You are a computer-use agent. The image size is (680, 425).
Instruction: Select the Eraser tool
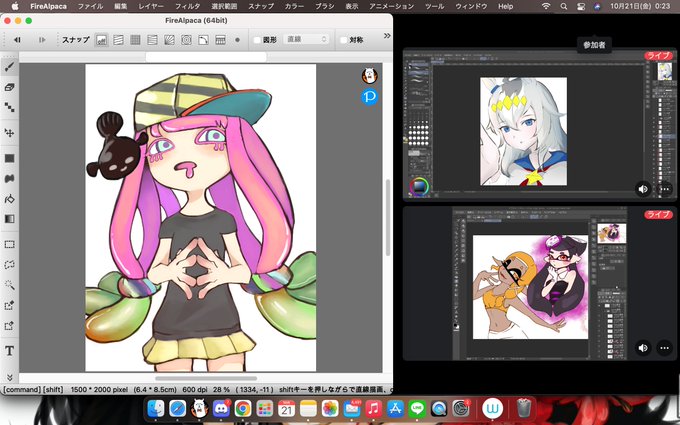click(10, 87)
